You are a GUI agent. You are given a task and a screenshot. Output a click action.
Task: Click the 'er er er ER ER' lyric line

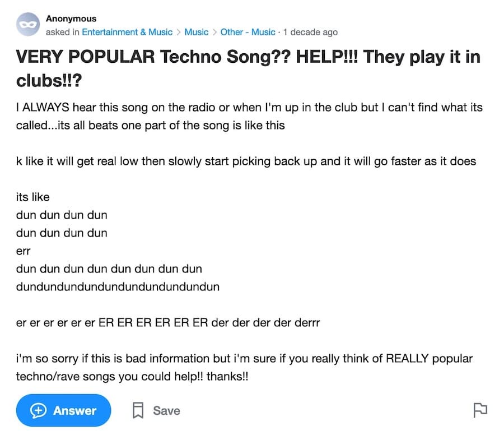[168, 323]
